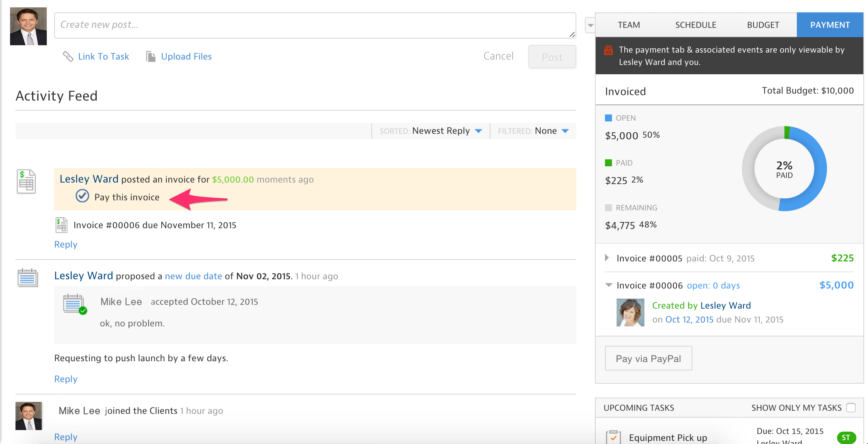Collapse Invoice #00006 details triangle
Screen dimensions: 868x444
pos(608,285)
